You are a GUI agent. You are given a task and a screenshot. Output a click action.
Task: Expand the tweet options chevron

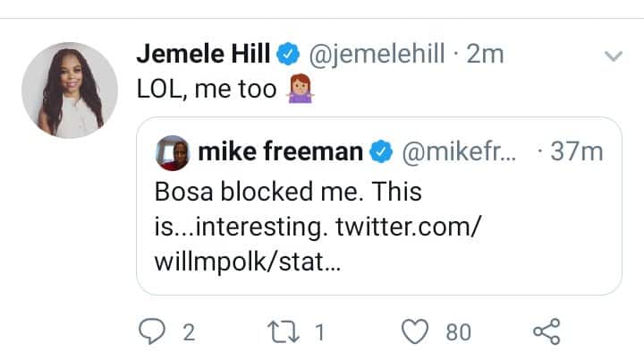click(614, 56)
